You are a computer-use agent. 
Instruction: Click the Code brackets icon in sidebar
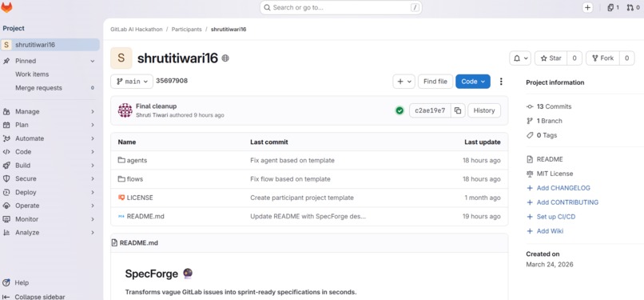6,152
